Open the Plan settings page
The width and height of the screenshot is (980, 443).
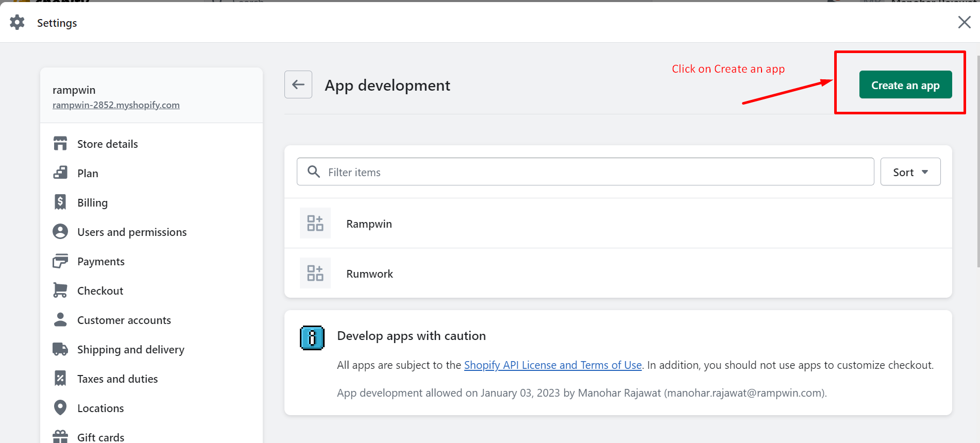88,174
